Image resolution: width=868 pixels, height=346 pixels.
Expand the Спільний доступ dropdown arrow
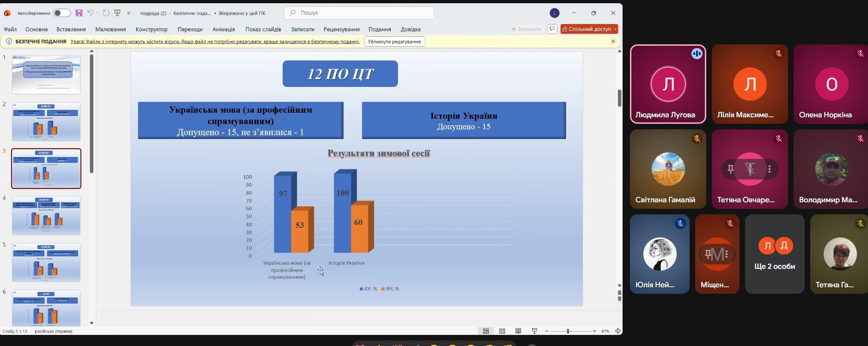(x=615, y=29)
